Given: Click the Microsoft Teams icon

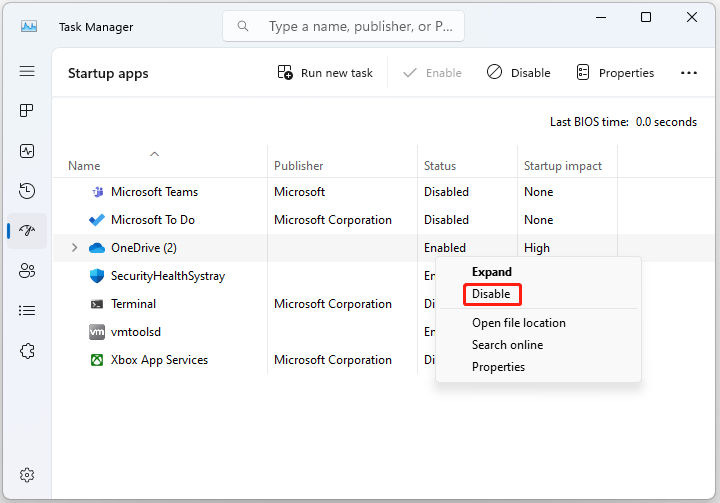Looking at the screenshot, I should [x=97, y=192].
